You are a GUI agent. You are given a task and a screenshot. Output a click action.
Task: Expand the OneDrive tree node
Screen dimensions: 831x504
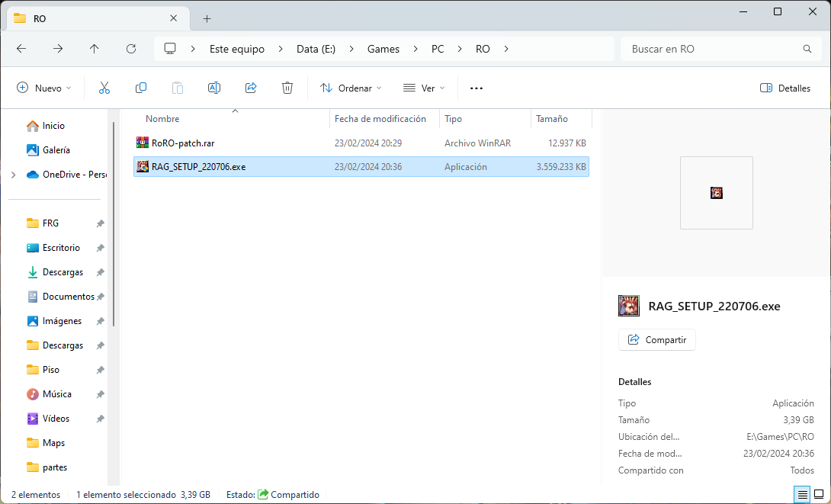pos(13,175)
